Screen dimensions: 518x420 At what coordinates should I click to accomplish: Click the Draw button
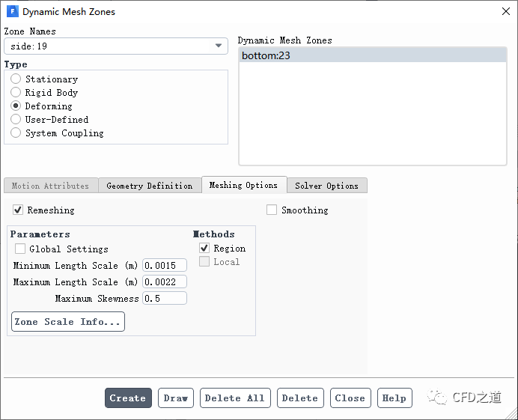point(176,398)
